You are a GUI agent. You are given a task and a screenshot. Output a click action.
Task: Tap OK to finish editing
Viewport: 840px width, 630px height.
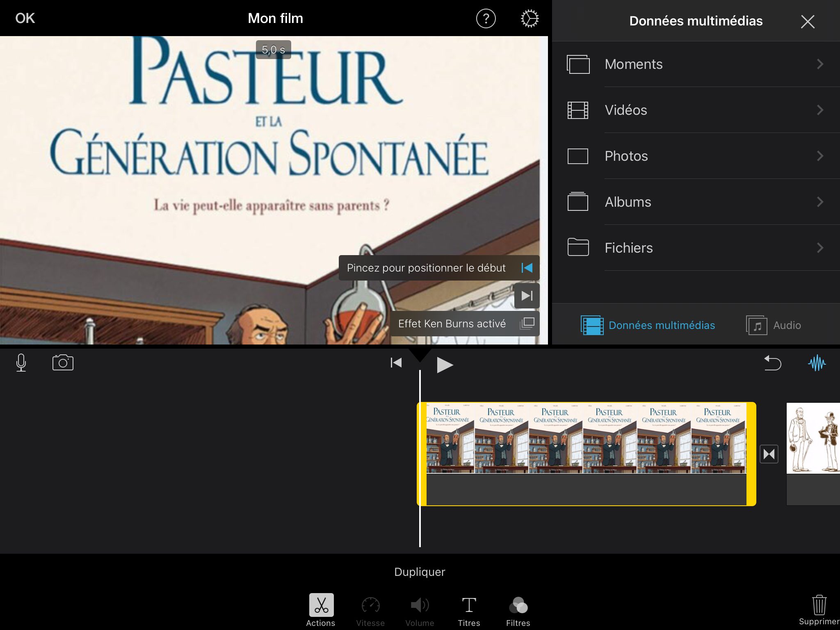click(x=25, y=18)
